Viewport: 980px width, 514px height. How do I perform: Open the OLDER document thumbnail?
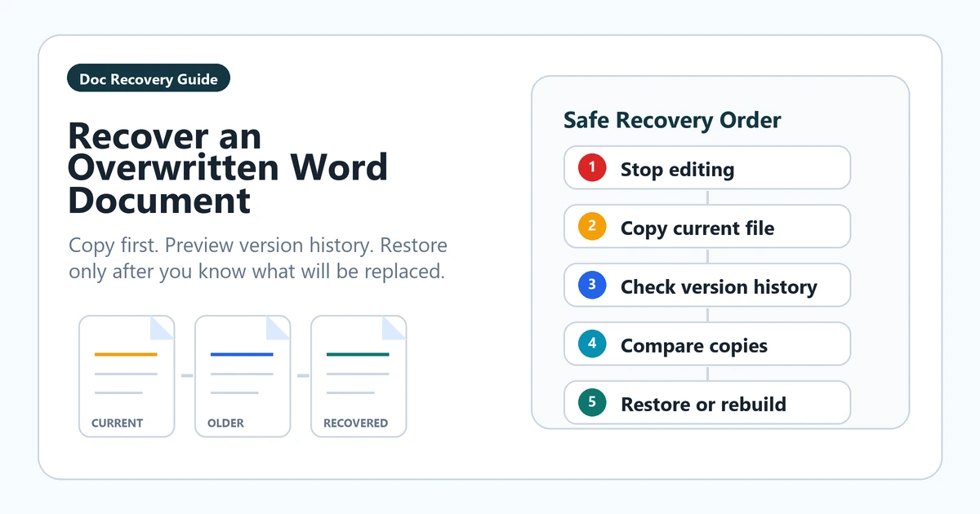tap(243, 376)
